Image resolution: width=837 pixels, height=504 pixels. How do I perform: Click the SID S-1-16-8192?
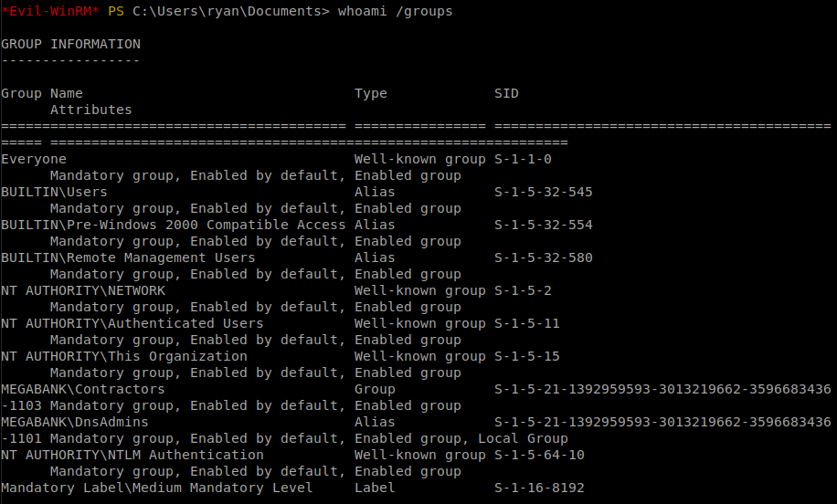click(x=539, y=488)
